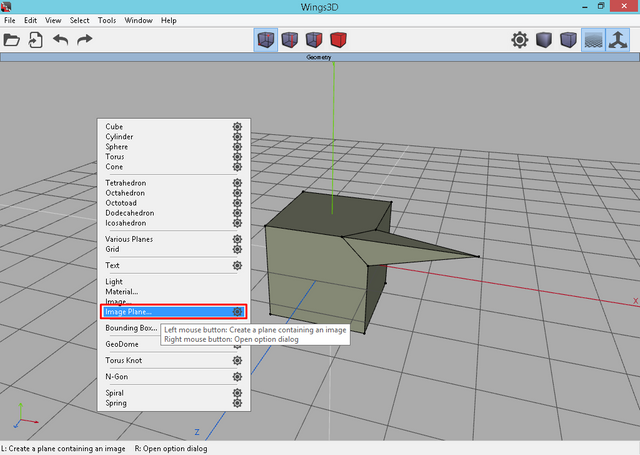640x455 pixels.
Task: Open the Select menu
Action: [79, 20]
